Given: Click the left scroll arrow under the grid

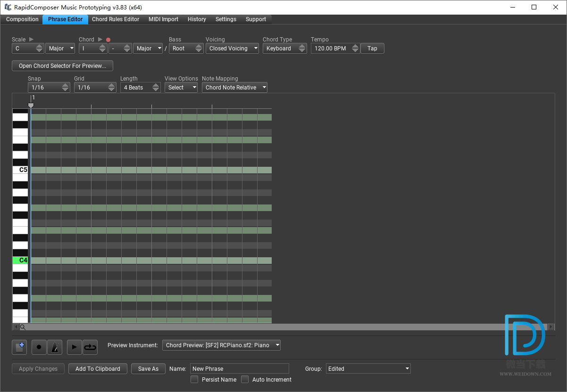Looking at the screenshot, I should coord(16,327).
